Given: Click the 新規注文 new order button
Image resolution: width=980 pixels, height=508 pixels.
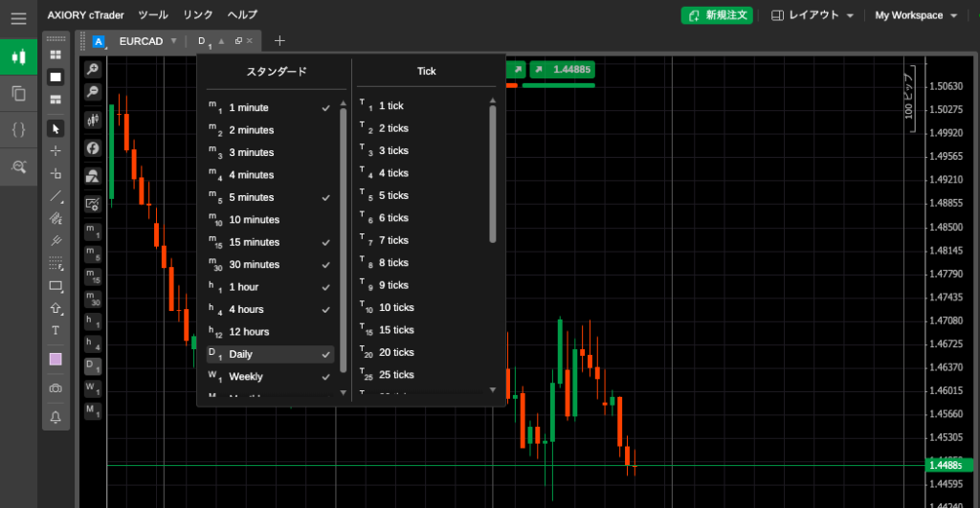Looking at the screenshot, I should click(x=718, y=15).
